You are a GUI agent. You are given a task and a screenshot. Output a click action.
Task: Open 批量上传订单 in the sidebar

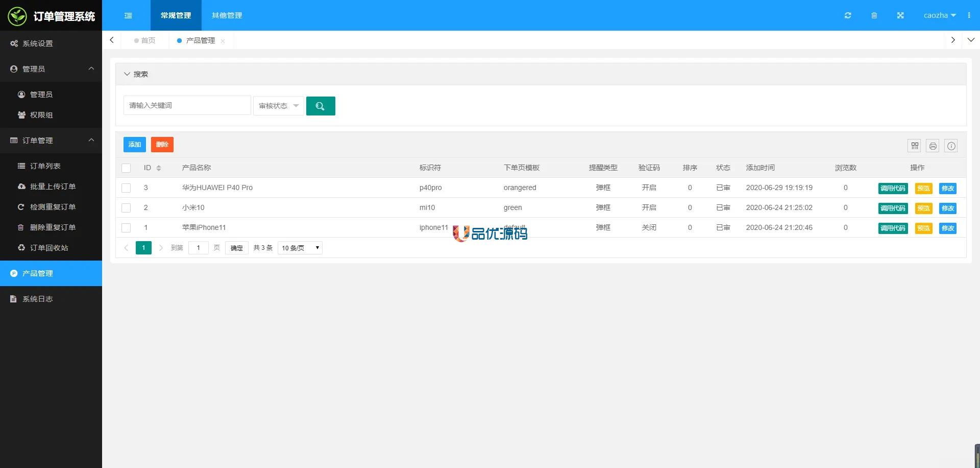[51, 186]
